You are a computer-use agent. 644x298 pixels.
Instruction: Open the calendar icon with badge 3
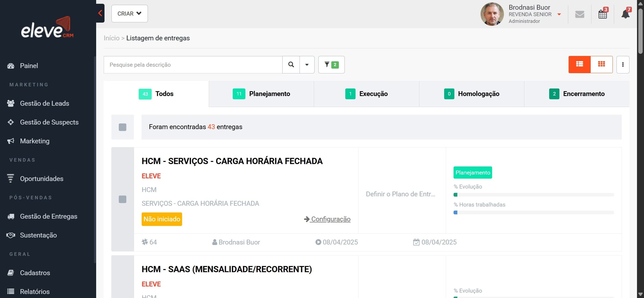pos(603,14)
